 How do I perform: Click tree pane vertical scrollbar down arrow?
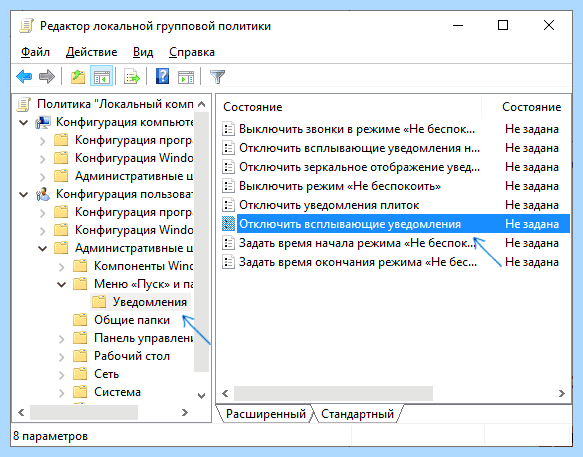(202, 395)
